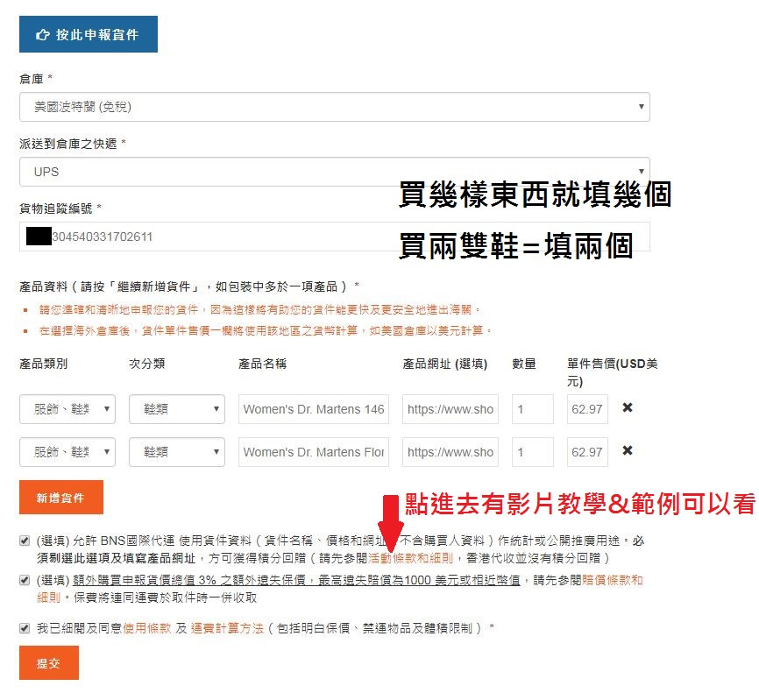The width and height of the screenshot is (759, 700).
Task: Toggle BNS data usage permission checkbox
Action: (25, 541)
